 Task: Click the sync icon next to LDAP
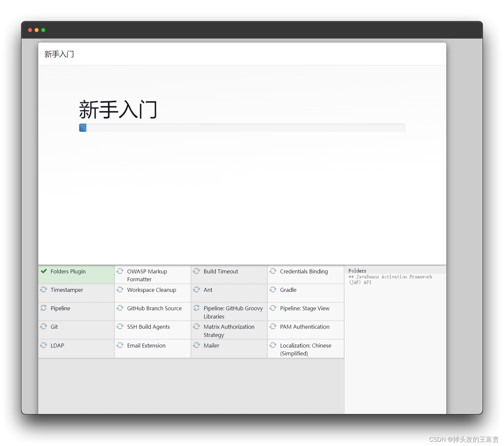pos(44,345)
